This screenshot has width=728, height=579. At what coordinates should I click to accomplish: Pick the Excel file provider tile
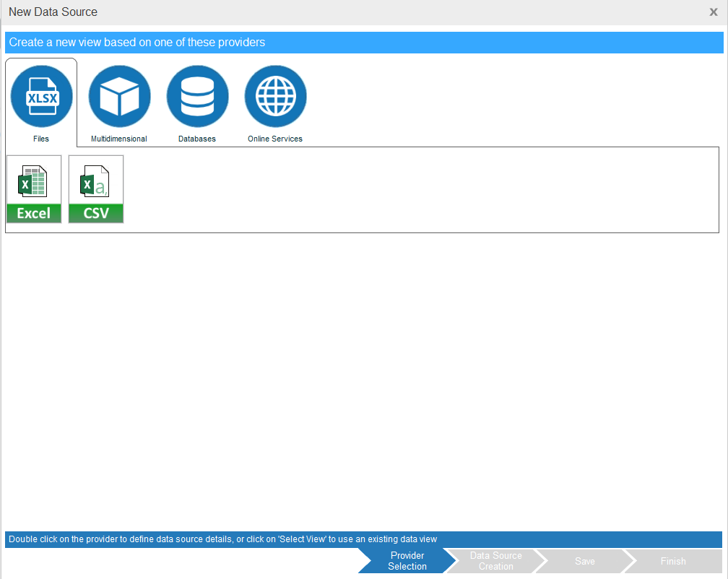click(34, 180)
